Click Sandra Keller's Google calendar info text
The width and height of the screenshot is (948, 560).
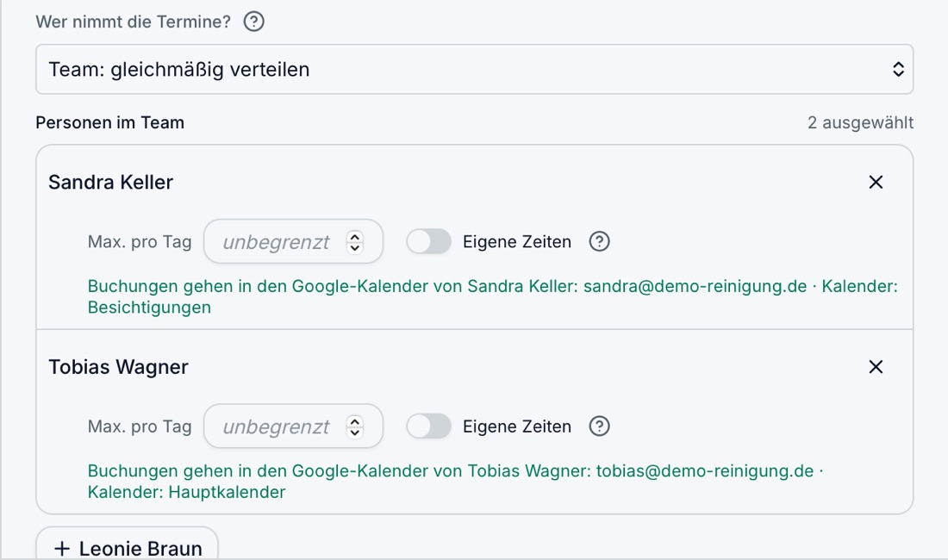click(493, 296)
